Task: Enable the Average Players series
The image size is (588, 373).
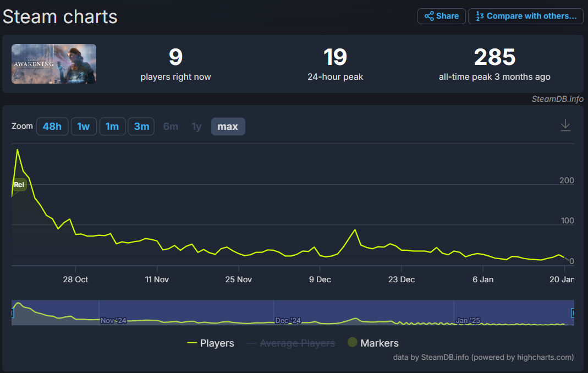Action: pyautogui.click(x=291, y=343)
